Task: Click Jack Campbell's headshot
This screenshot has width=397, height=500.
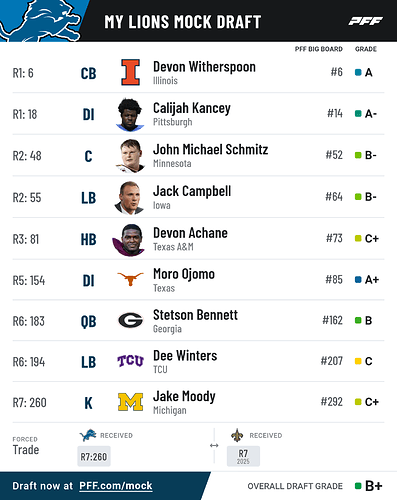Action: pos(129,198)
